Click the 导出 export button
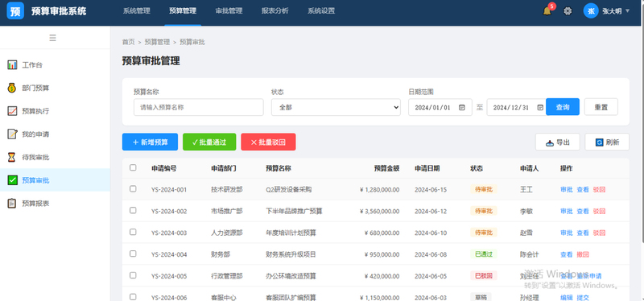 click(x=557, y=142)
